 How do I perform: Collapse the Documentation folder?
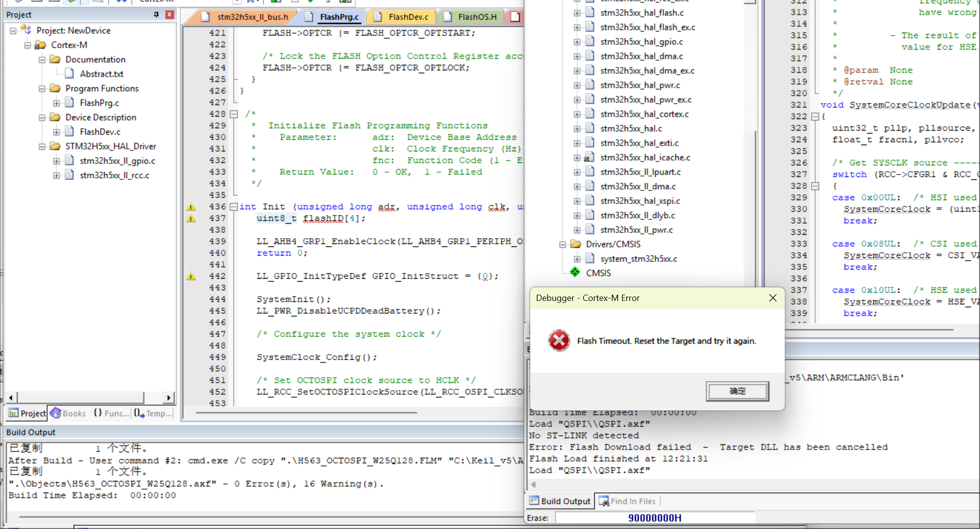pos(42,59)
